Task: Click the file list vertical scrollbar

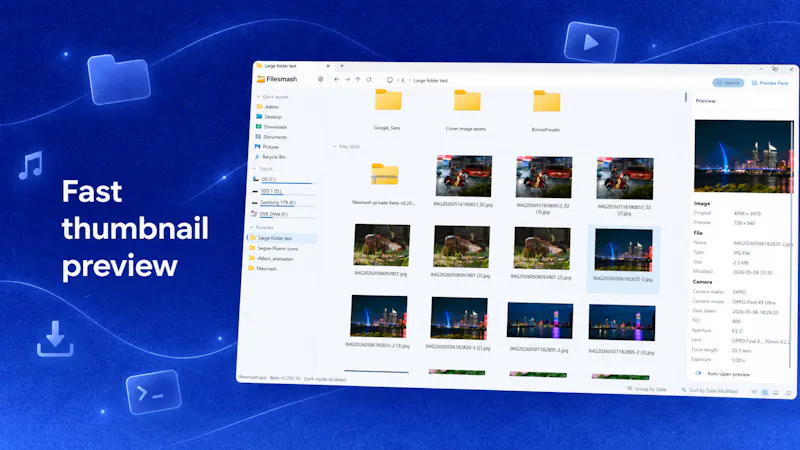Action: click(686, 97)
